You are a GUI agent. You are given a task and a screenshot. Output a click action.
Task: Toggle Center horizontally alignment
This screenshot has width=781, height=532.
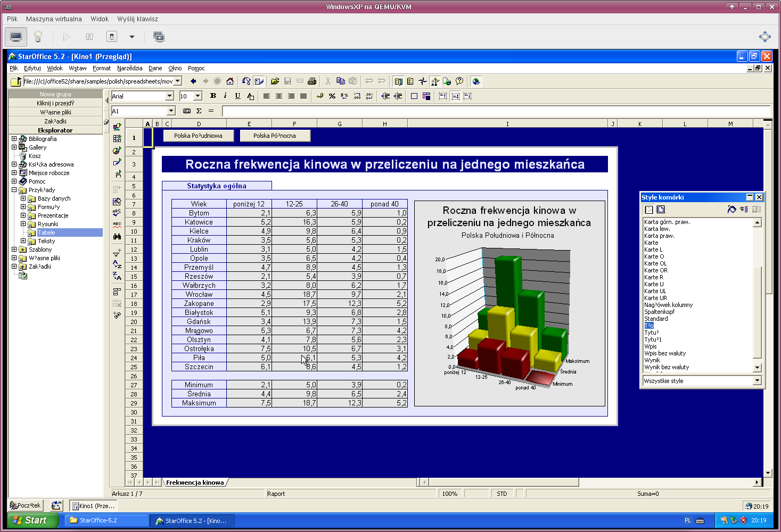(279, 96)
